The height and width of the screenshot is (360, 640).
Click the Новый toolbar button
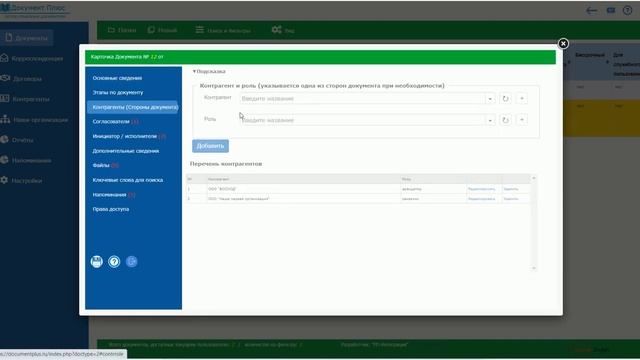point(162,30)
